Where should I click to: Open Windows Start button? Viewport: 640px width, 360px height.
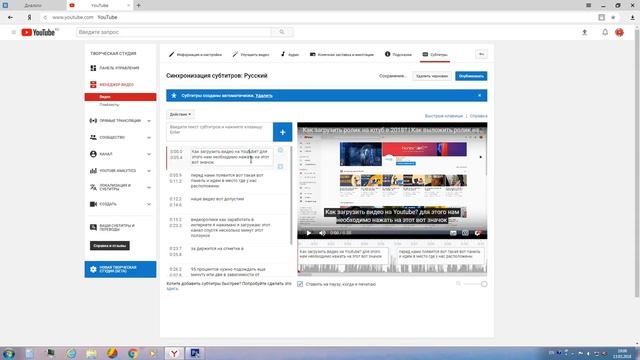pos(9,353)
